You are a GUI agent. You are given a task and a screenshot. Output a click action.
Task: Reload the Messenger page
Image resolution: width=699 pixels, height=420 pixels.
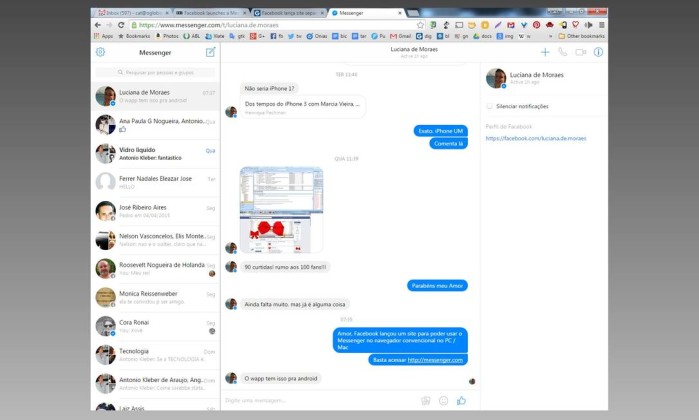tap(121, 25)
